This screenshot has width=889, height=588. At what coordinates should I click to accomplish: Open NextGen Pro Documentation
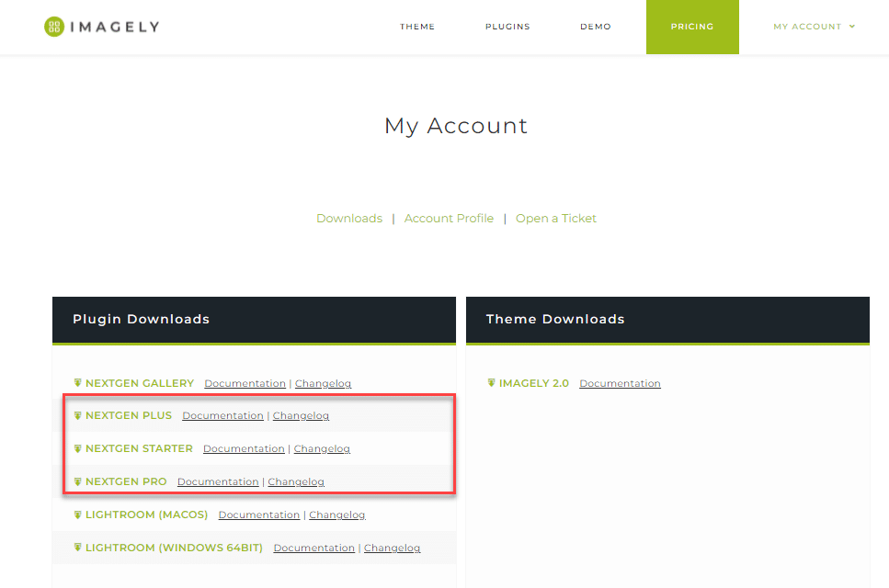coord(218,481)
